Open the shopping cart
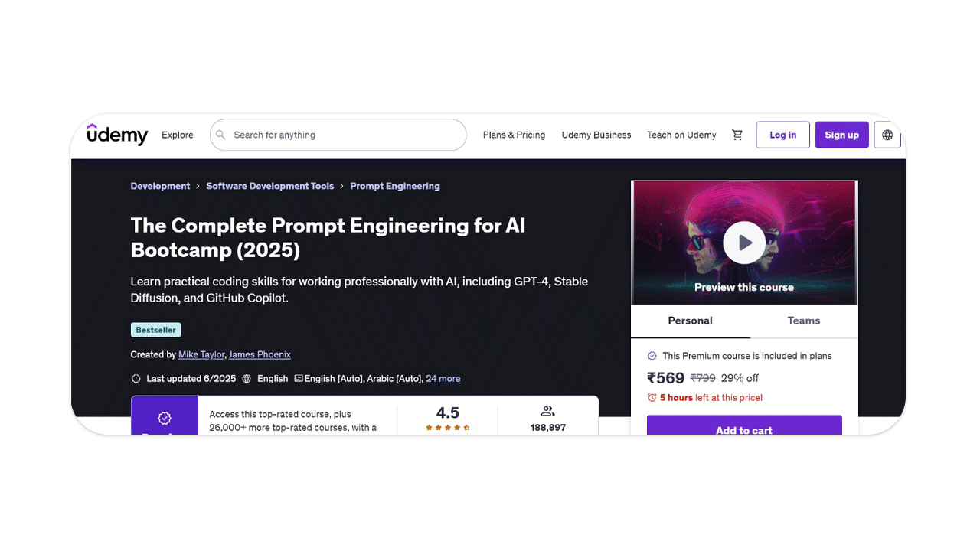The image size is (980, 551). 737,135
